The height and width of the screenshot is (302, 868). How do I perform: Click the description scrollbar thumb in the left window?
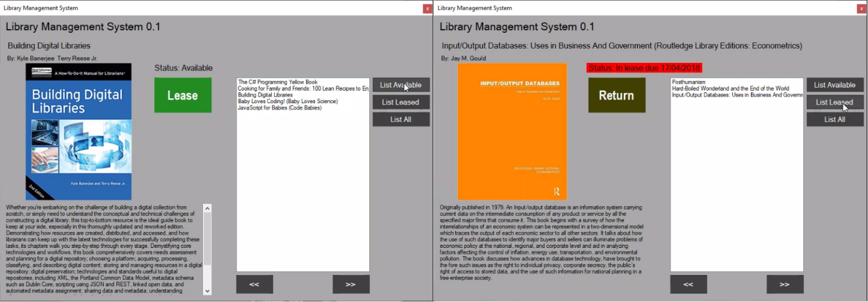coord(208,239)
